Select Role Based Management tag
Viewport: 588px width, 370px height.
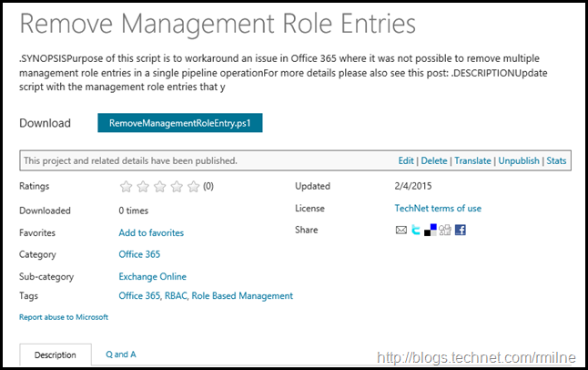[x=242, y=296]
